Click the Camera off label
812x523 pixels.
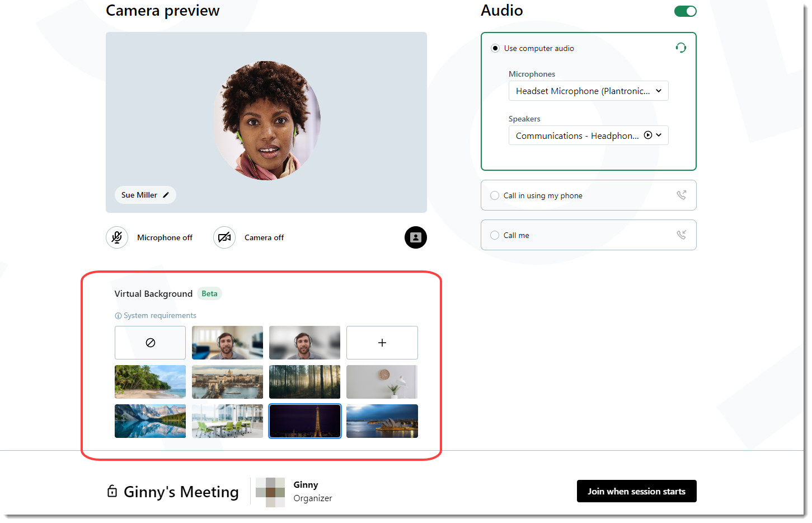pyautogui.click(x=264, y=237)
